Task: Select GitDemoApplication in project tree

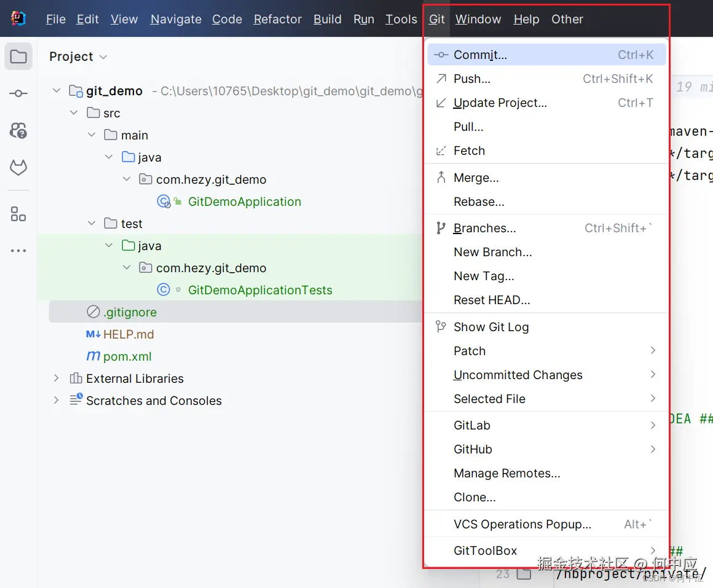Action: point(245,202)
